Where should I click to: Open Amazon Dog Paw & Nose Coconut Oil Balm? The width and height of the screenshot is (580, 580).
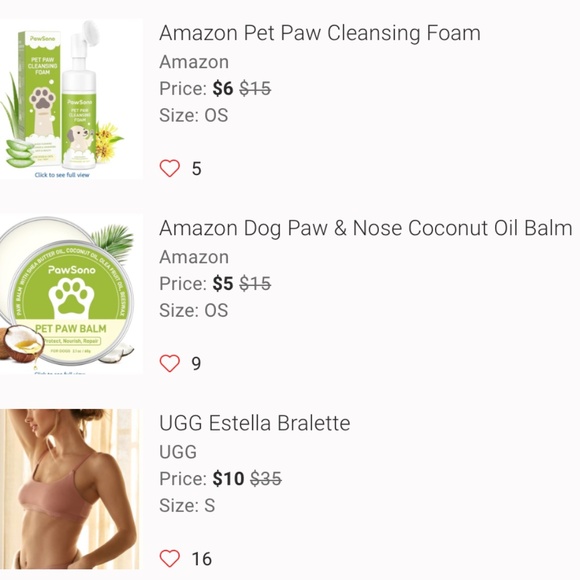point(366,228)
